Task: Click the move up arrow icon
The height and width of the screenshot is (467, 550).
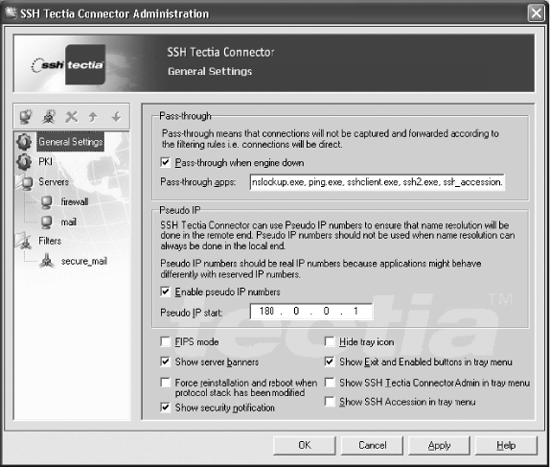Action: coord(93,116)
